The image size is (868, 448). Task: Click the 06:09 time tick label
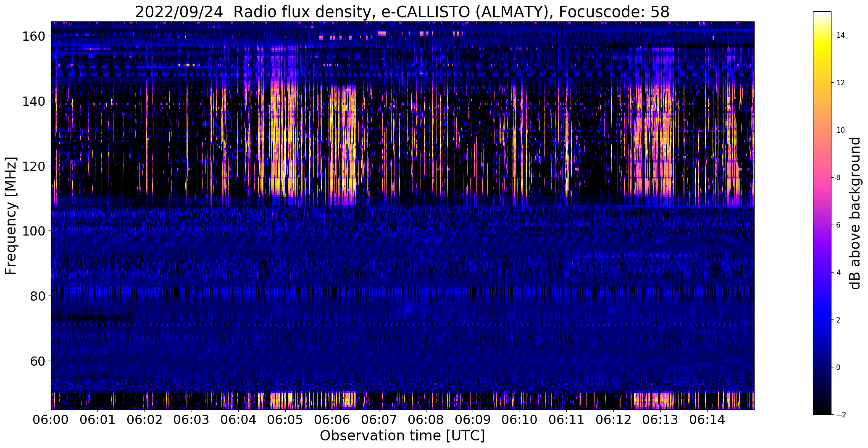pos(473,419)
